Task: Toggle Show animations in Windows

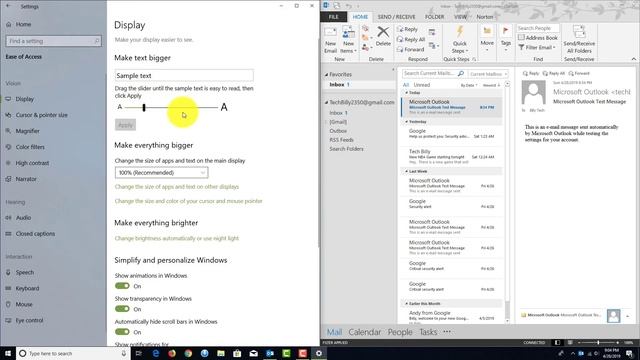Action: (x=122, y=286)
